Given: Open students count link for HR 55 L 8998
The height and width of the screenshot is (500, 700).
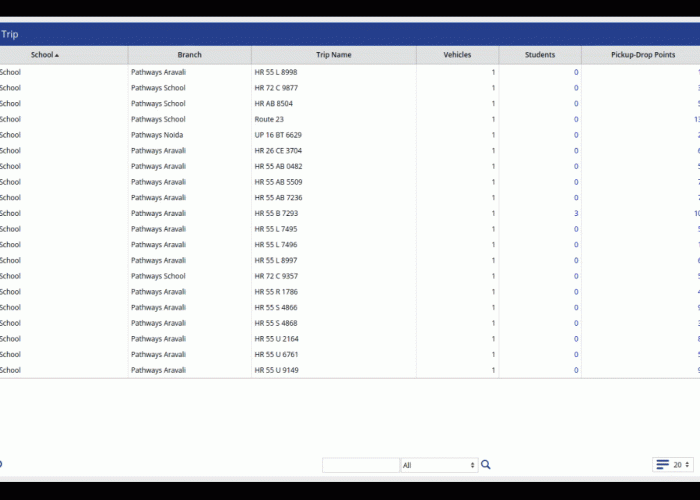Looking at the screenshot, I should [576, 72].
